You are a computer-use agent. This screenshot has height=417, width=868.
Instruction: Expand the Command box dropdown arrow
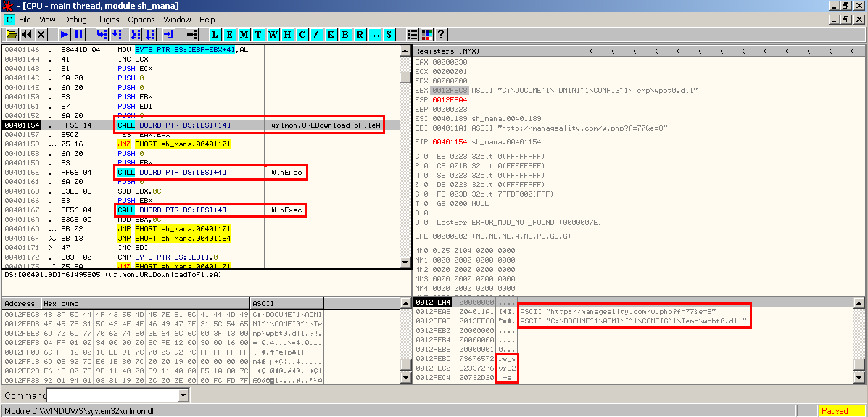[183, 395]
